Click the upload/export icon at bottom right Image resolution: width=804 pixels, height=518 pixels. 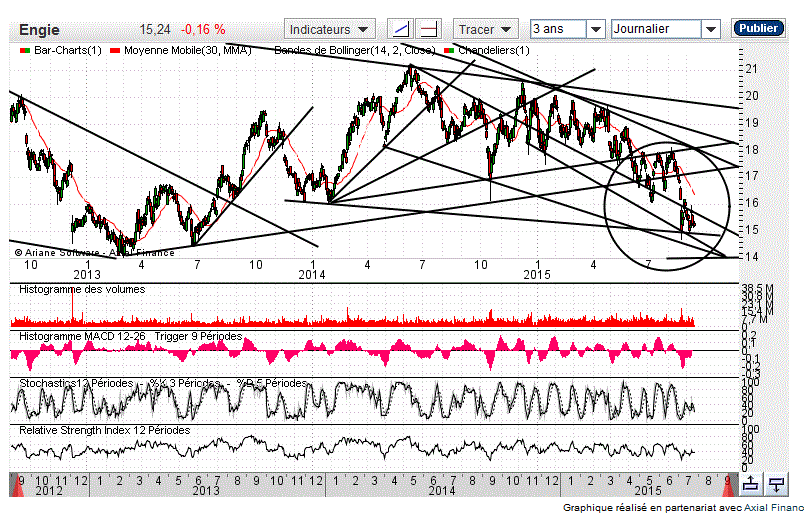click(x=750, y=484)
